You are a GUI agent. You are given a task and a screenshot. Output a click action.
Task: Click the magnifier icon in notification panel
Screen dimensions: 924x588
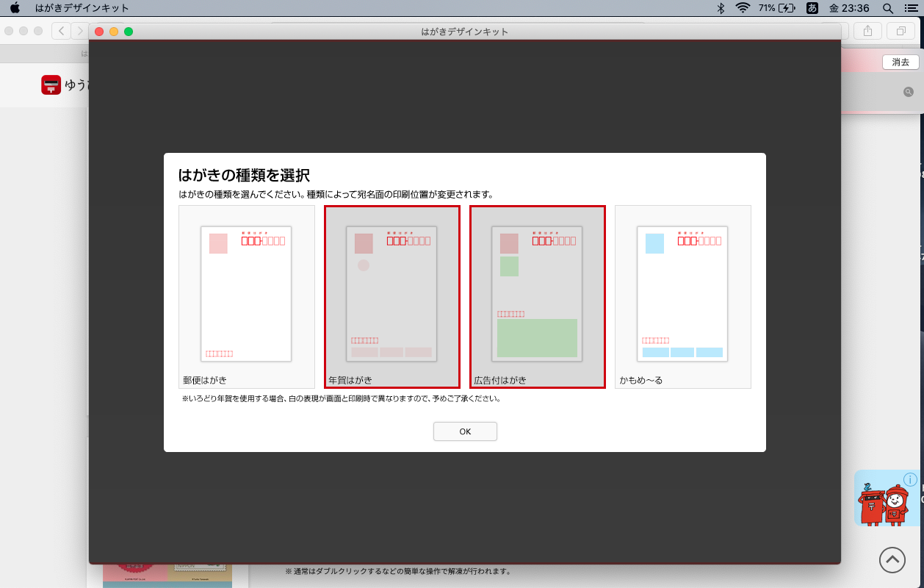coord(909,92)
